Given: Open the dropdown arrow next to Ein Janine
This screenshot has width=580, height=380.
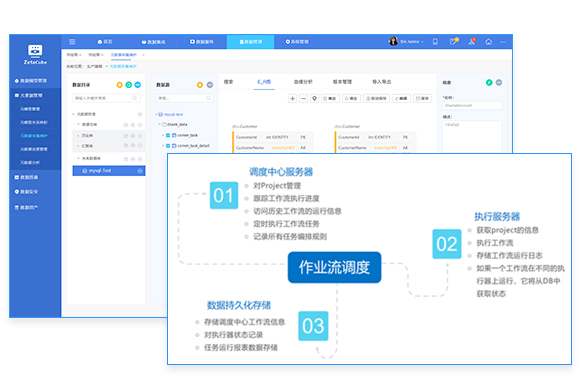Looking at the screenshot, I should point(422,42).
